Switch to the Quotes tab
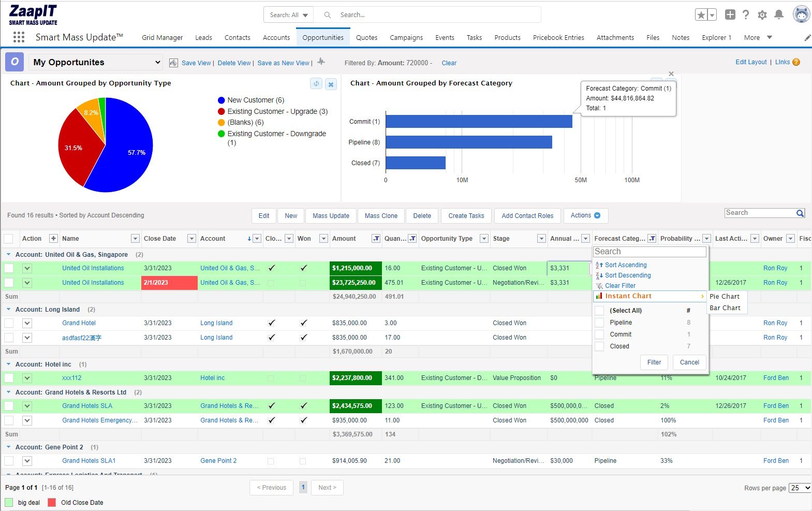This screenshot has width=812, height=511. pyautogui.click(x=366, y=38)
